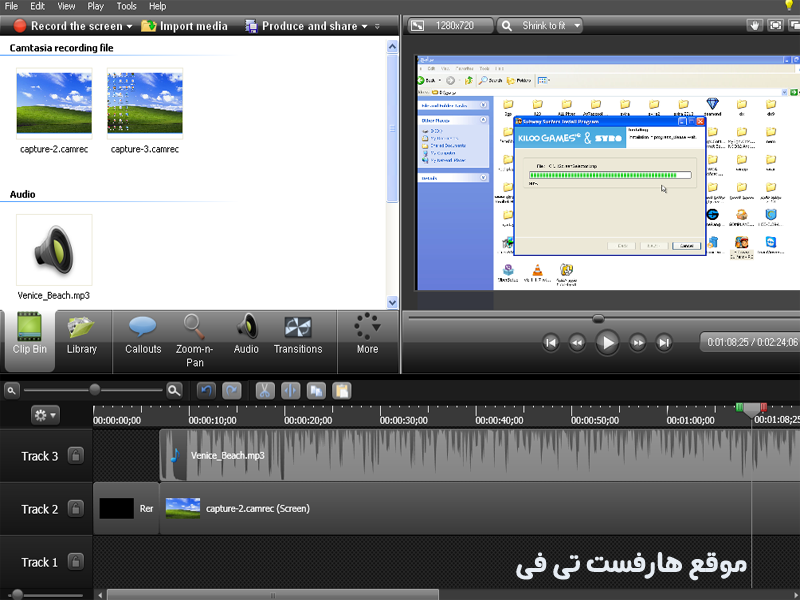Expand the Produce and share dropdown arrow
The image size is (800, 600).
[364, 26]
